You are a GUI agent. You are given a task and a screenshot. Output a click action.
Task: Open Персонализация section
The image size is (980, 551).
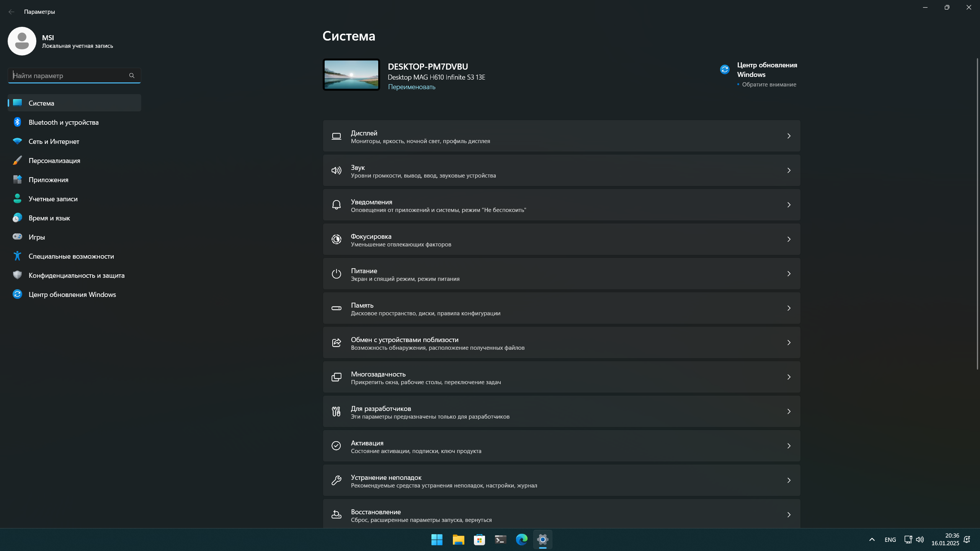tap(74, 160)
